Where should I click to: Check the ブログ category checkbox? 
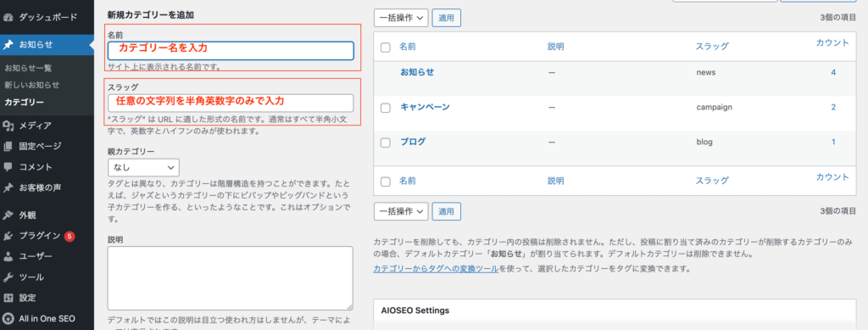tap(386, 143)
